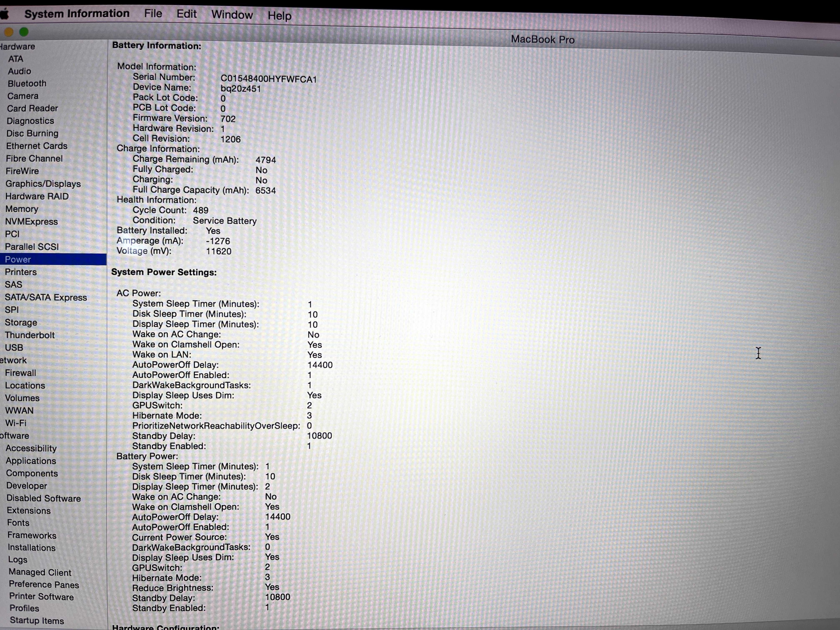Image resolution: width=840 pixels, height=630 pixels.
Task: Select Accessibility in the sidebar
Action: 31,449
